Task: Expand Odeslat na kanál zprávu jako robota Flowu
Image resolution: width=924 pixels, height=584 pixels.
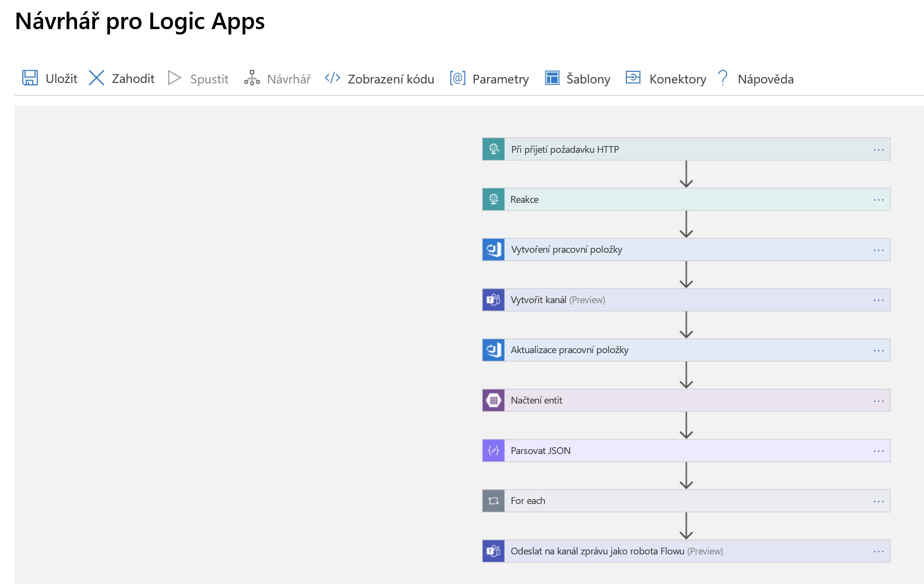Action: coord(617,551)
